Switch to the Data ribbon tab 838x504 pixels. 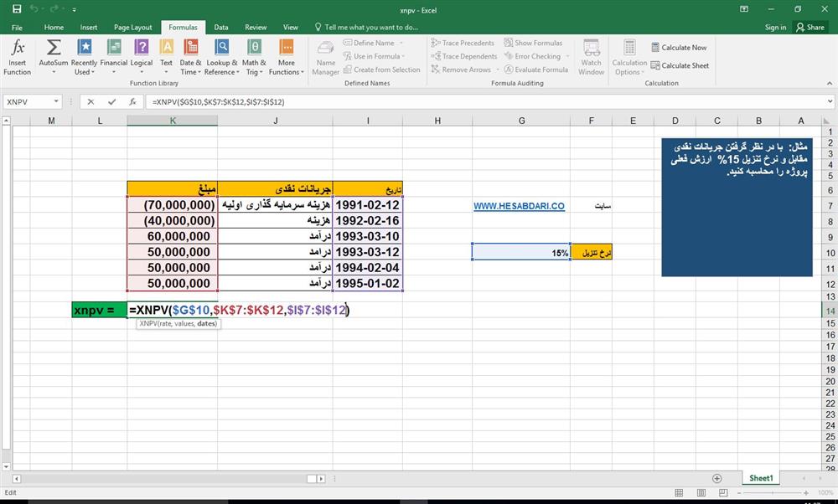(221, 27)
